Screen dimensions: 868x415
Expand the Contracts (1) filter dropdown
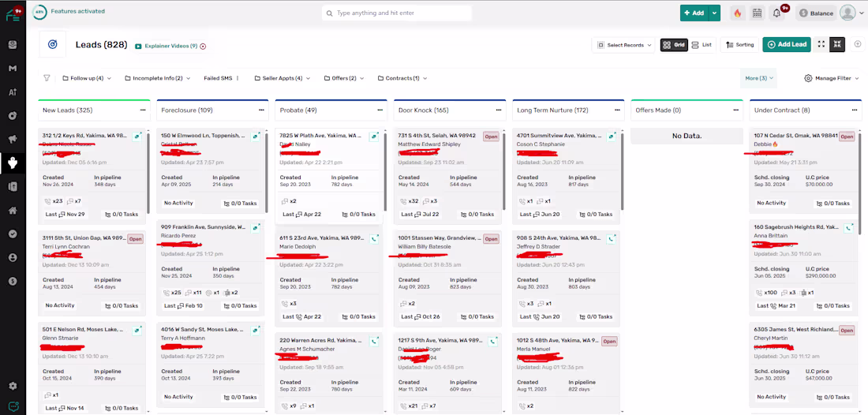click(x=402, y=79)
